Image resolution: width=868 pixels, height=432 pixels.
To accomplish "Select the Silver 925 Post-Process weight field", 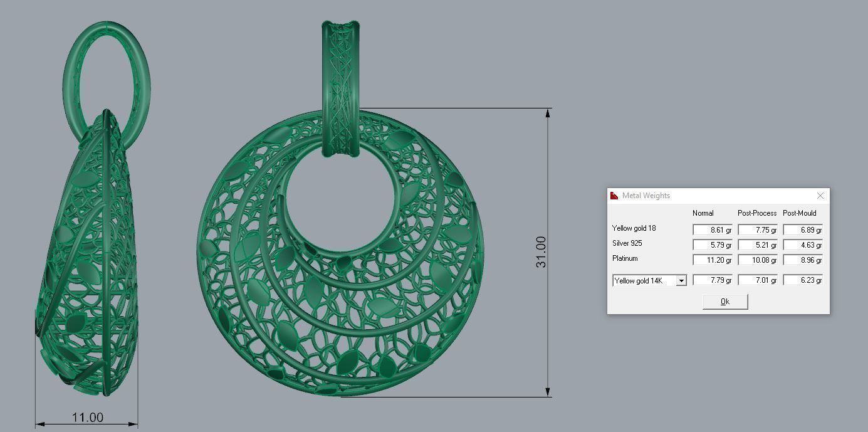I will pos(758,245).
